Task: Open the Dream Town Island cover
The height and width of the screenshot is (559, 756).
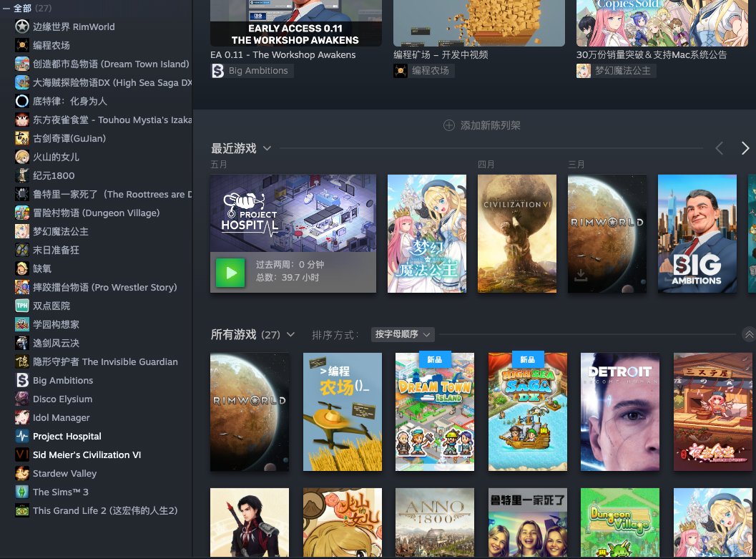Action: click(x=435, y=412)
